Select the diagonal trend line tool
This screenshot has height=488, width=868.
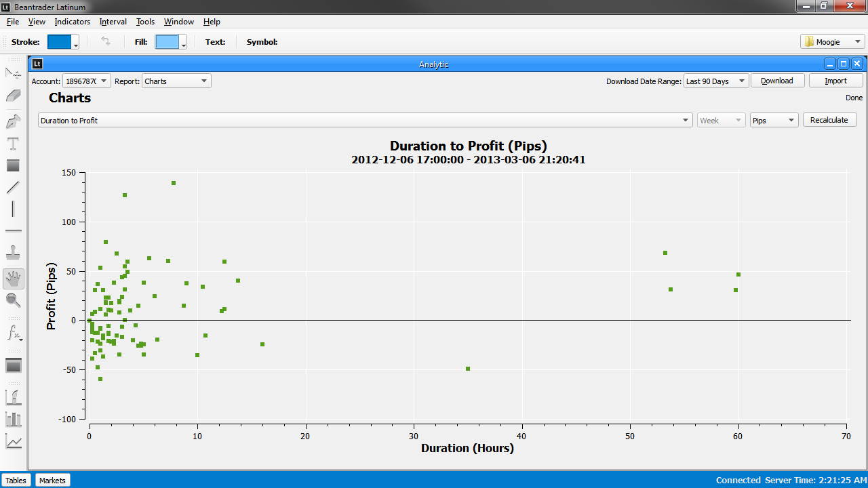tap(14, 187)
